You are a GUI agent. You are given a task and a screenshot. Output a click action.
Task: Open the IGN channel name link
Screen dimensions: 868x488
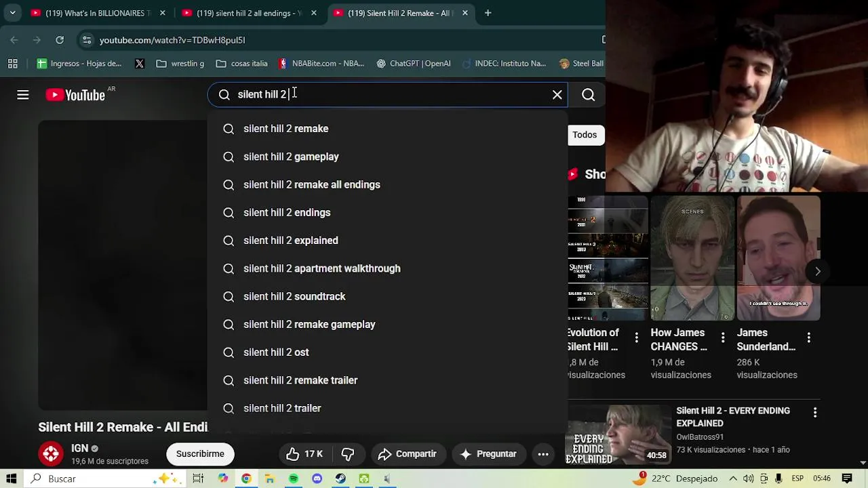[80, 448]
